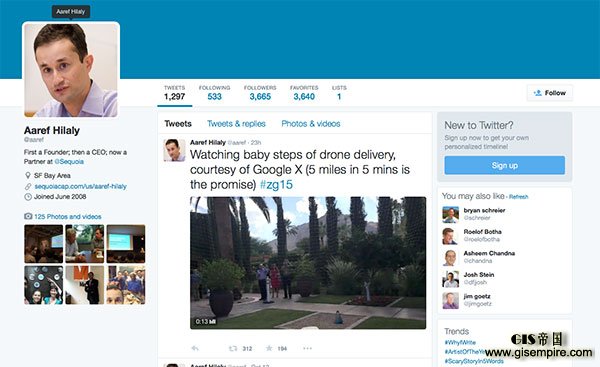This screenshot has height=367, width=600.
Task: Open the Lists count 1
Action: 339,93
